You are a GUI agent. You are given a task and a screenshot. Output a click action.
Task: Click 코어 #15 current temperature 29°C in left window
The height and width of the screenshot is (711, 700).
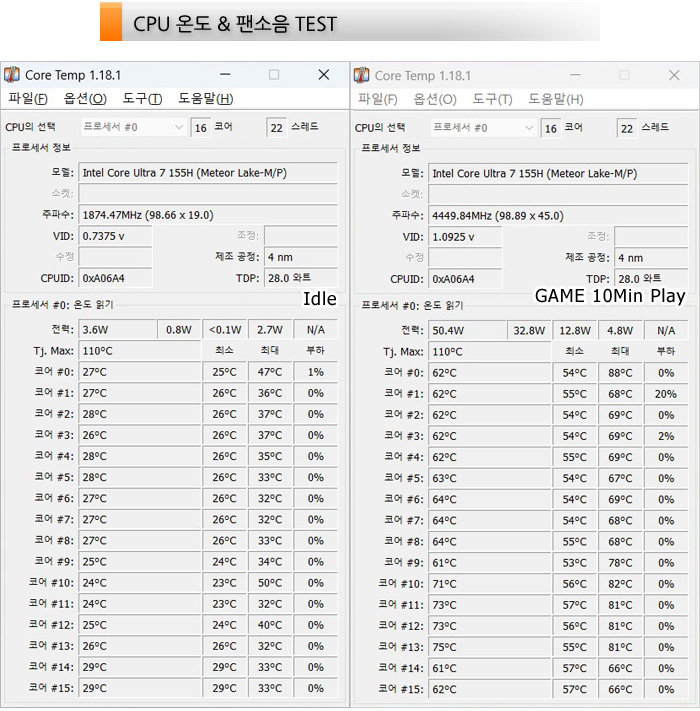(140, 688)
